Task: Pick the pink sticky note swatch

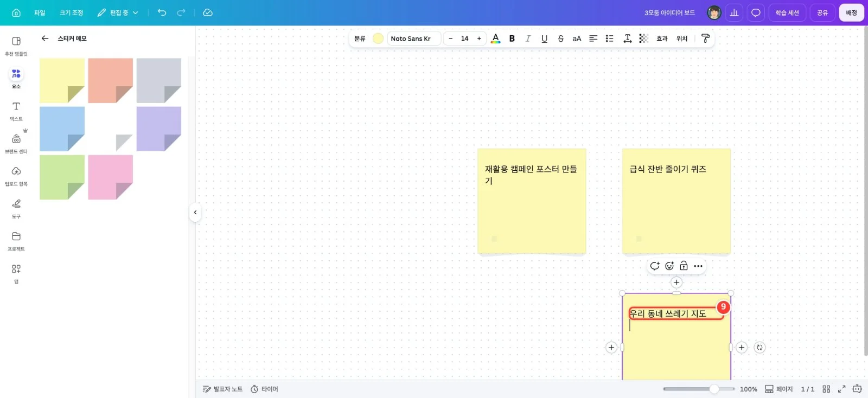Action: pos(110,177)
